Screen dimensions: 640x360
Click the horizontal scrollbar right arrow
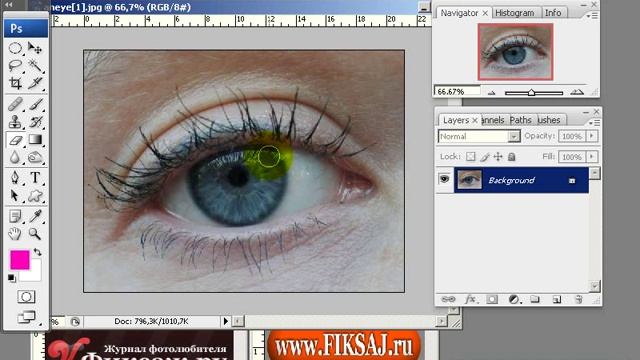pos(441,321)
